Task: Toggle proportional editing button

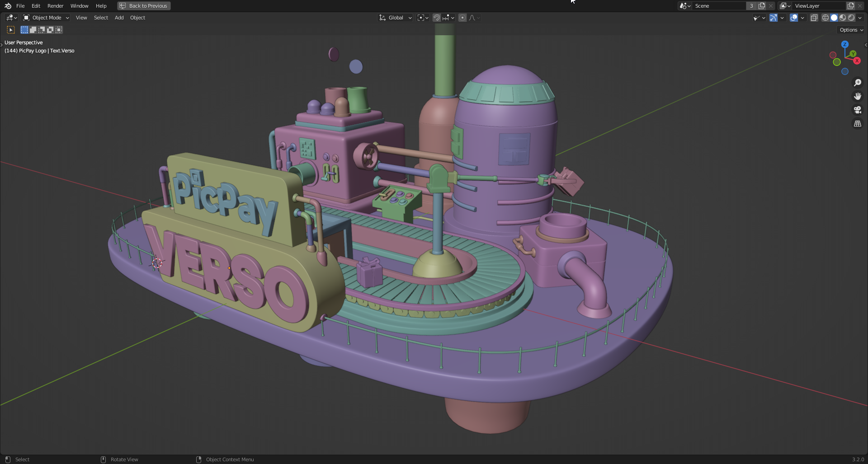Action: point(462,18)
